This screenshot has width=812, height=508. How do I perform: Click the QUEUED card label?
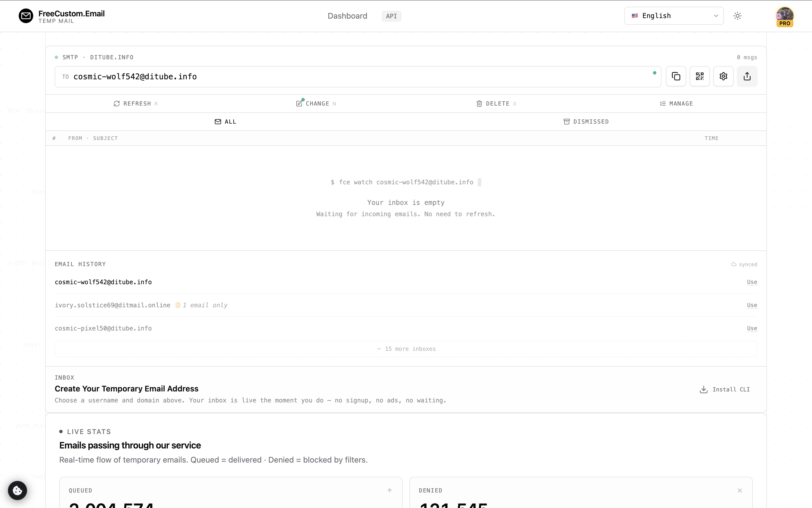point(80,491)
